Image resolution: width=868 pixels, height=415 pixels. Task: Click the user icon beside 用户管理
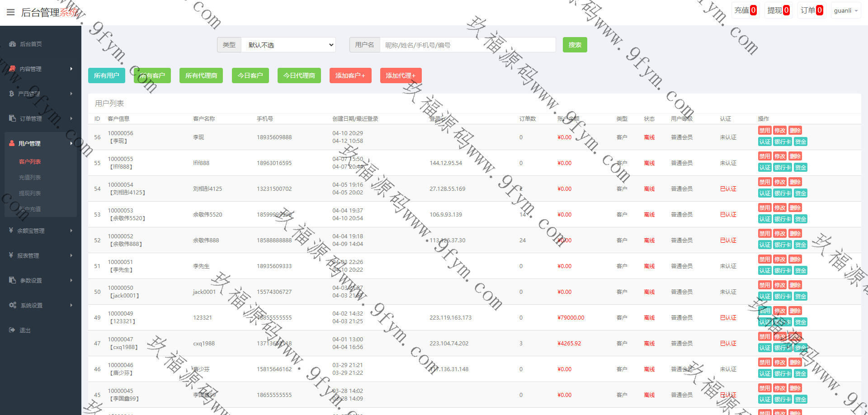[x=12, y=143]
